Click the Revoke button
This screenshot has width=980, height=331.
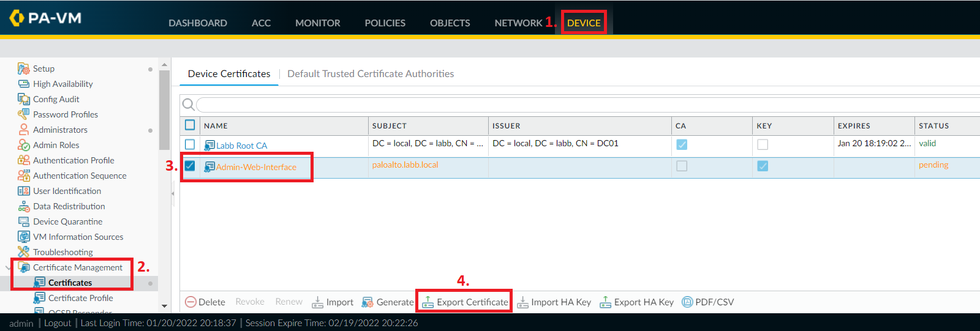250,302
